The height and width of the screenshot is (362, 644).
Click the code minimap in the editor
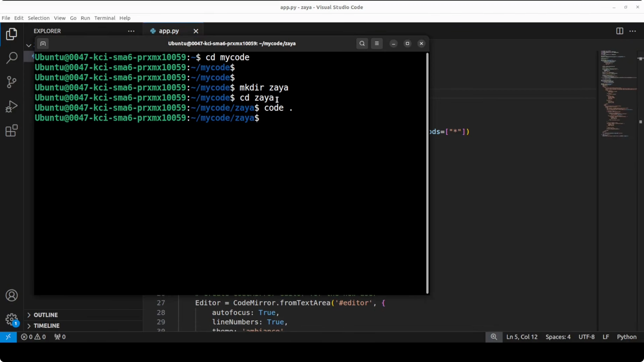618,94
